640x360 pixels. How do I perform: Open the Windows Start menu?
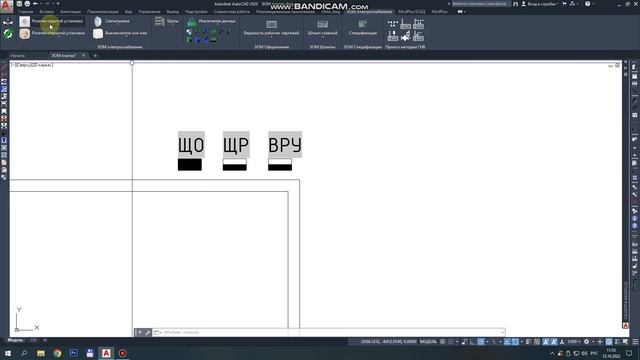[8, 353]
